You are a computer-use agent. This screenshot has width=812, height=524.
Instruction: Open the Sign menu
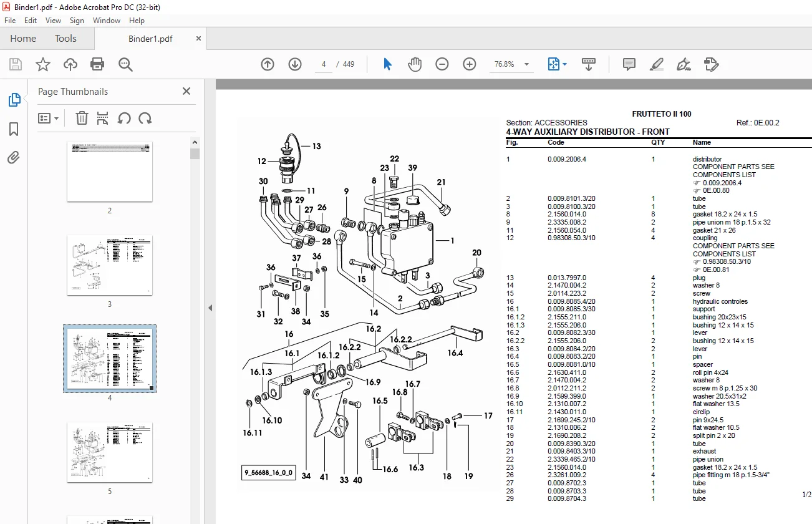[x=77, y=21]
